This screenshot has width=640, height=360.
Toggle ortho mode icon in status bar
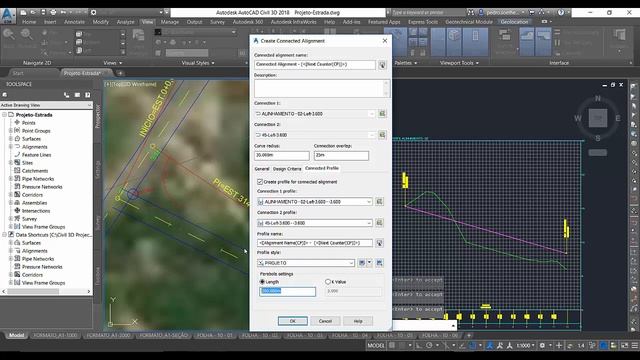[x=419, y=345]
